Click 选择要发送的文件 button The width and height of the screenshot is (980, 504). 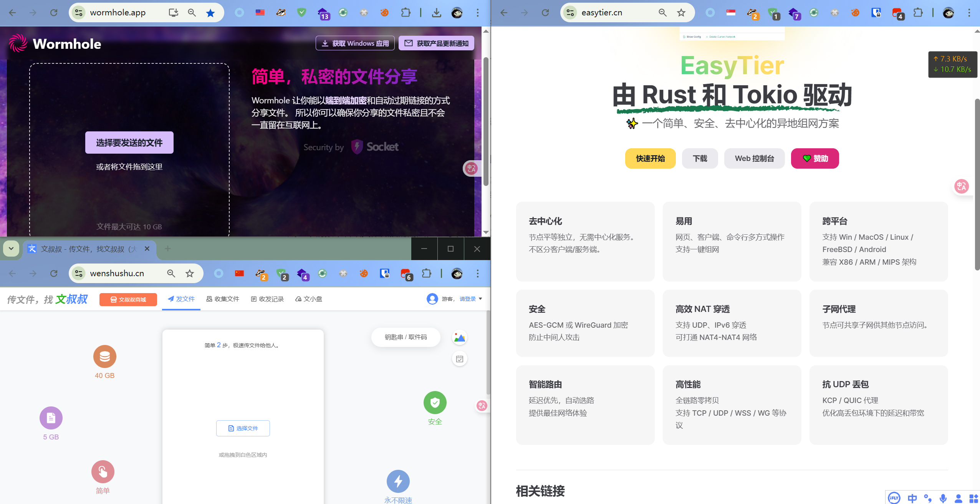click(129, 143)
